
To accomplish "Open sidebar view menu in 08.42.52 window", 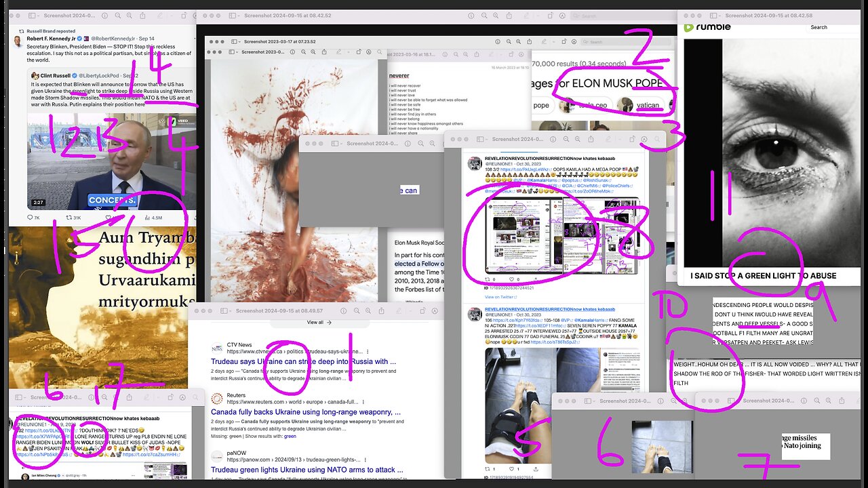I will 233,15.
